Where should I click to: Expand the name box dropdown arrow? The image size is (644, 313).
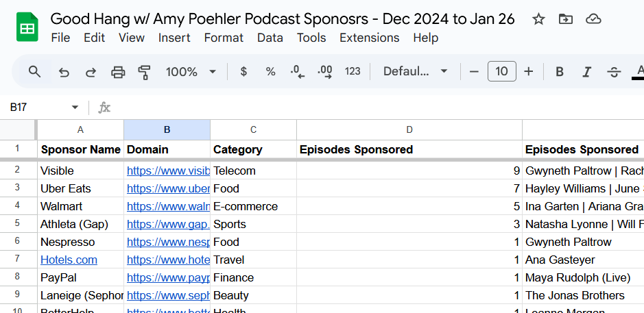tap(75, 108)
